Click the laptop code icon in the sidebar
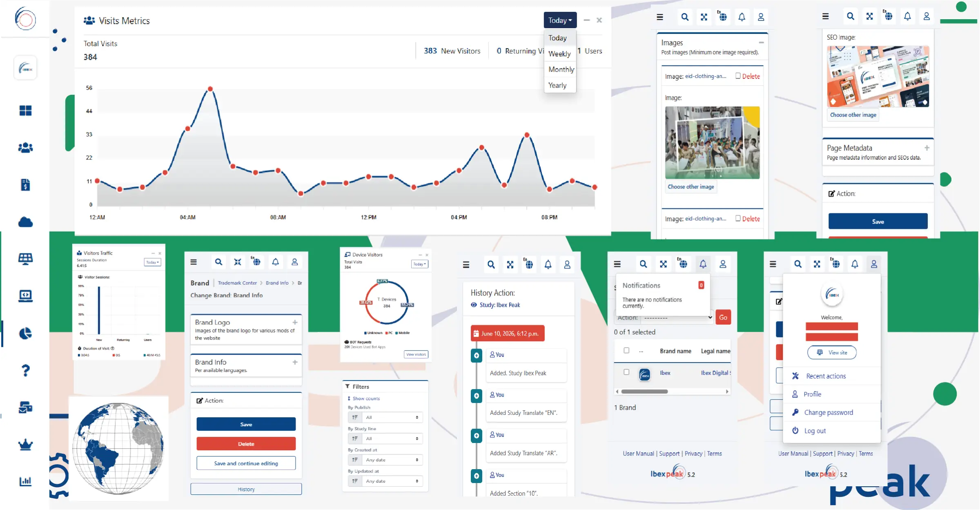Image resolution: width=980 pixels, height=510 pixels. click(25, 295)
